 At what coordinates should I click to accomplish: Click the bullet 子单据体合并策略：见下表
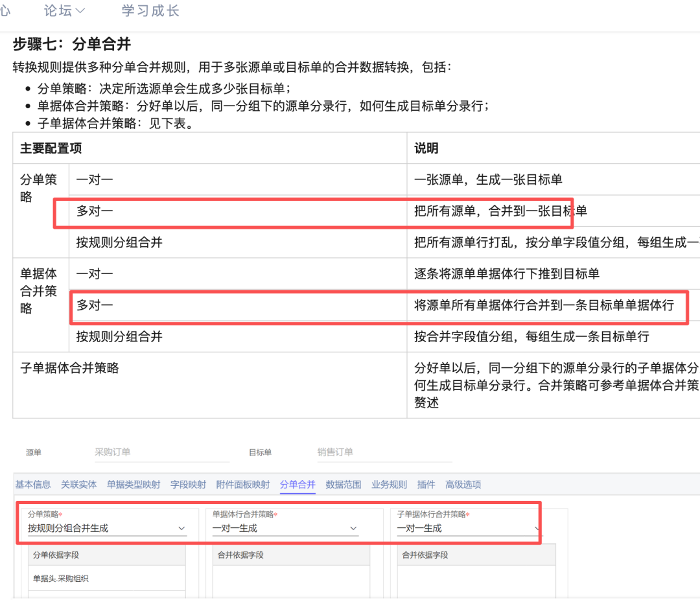coord(116,123)
